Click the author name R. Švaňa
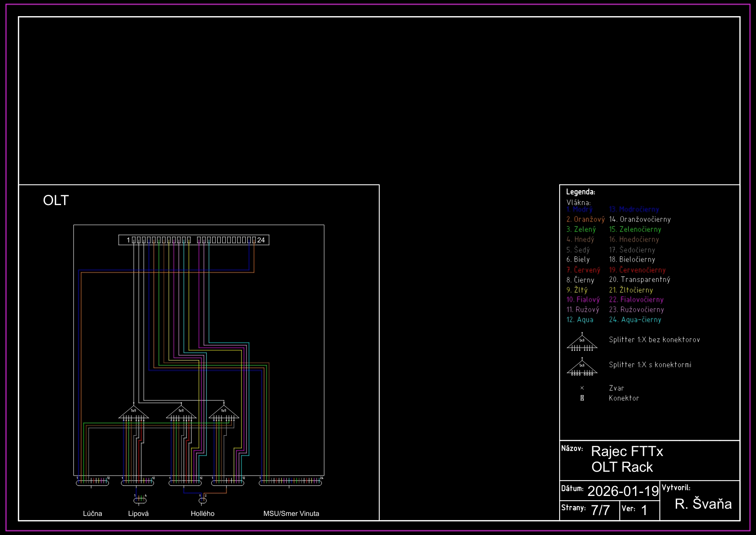The image size is (756, 535). pos(703,504)
